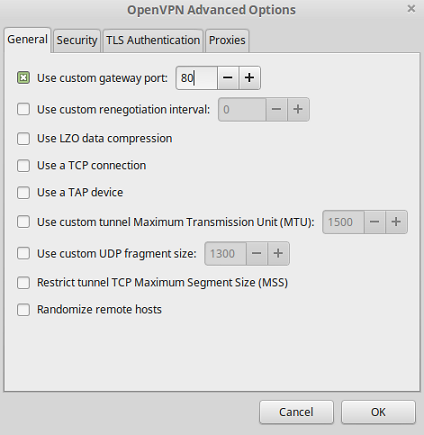This screenshot has width=424, height=435.
Task: Go to the Proxies tab
Action: pyautogui.click(x=227, y=41)
